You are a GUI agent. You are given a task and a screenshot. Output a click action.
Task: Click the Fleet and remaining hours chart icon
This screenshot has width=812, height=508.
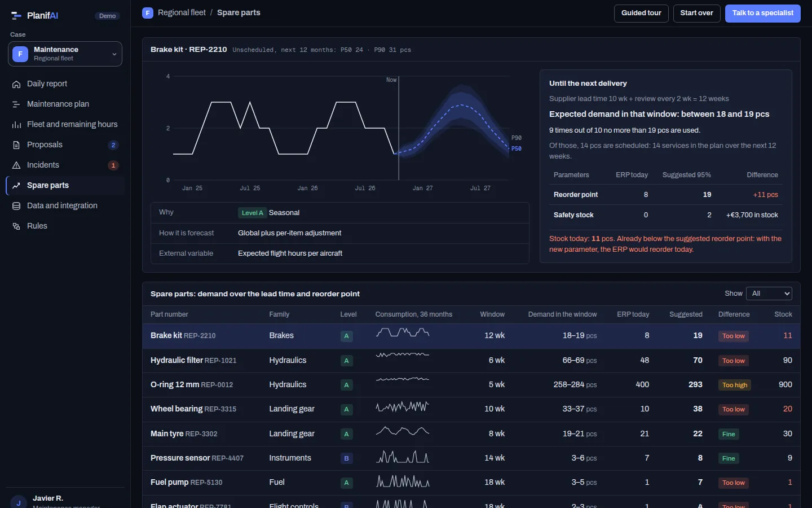[x=16, y=125]
